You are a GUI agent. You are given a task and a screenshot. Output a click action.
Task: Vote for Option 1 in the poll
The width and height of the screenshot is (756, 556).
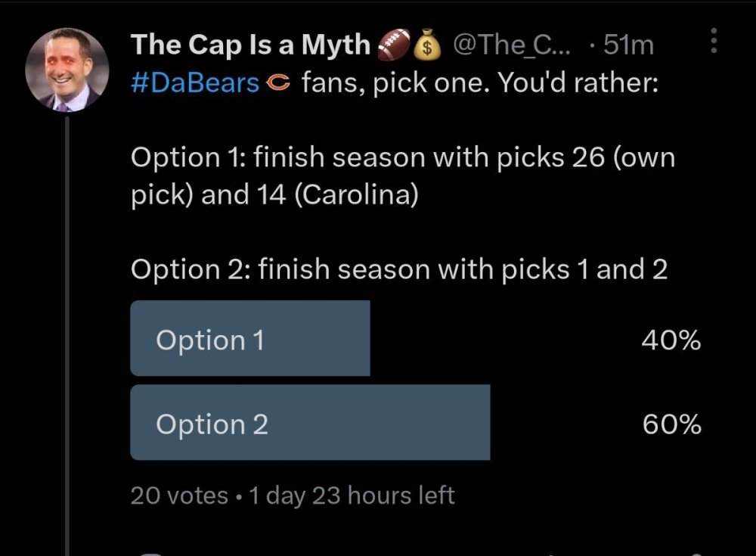coord(249,340)
